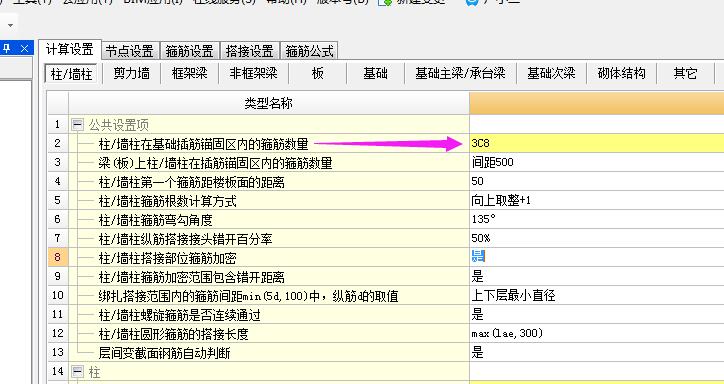
Task: Click the 新建变更 toolbar icon
Action: click(386, 2)
